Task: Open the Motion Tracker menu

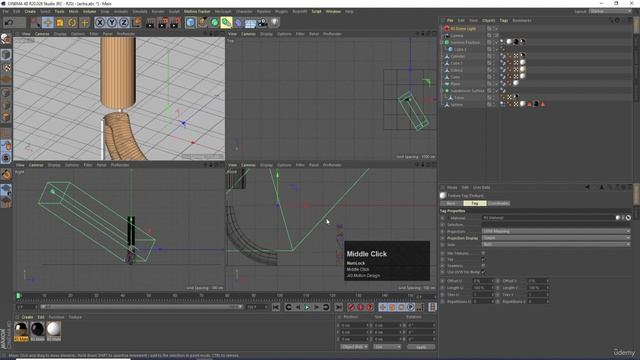Action: coord(197,11)
